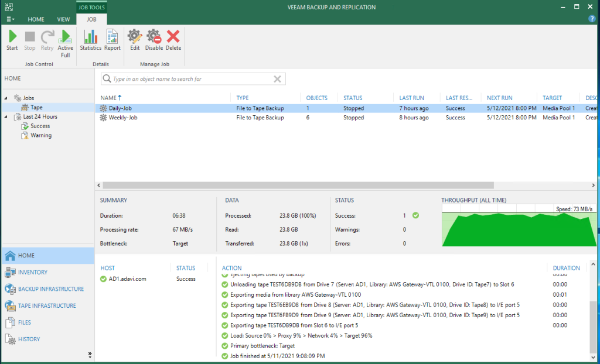
Task: Select 'Unloading tape TEST6DB9DB' log entry
Action: click(372, 284)
